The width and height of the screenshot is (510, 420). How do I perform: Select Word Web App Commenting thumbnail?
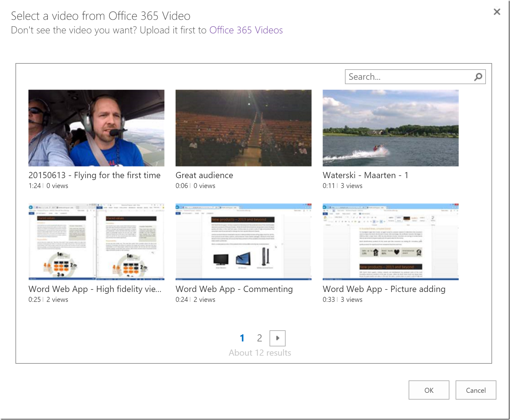pos(244,242)
